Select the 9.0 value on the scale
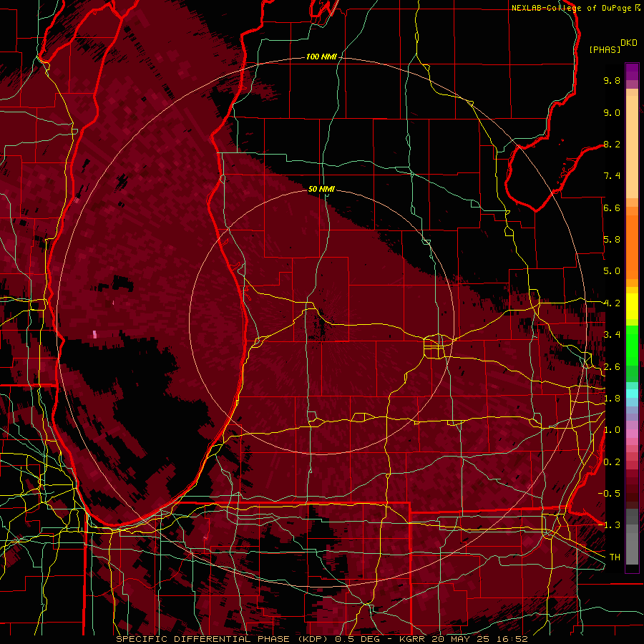Image resolution: width=644 pixels, height=644 pixels. click(612, 112)
